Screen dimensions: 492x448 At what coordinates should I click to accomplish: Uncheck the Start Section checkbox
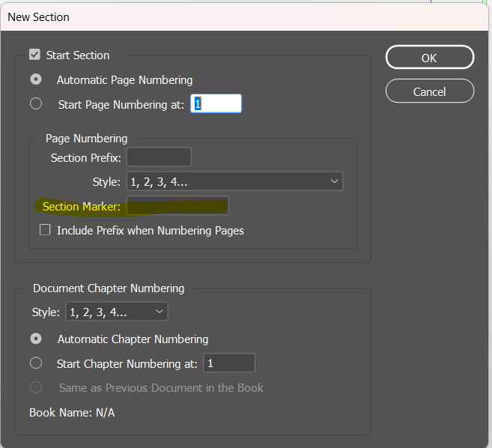(34, 55)
